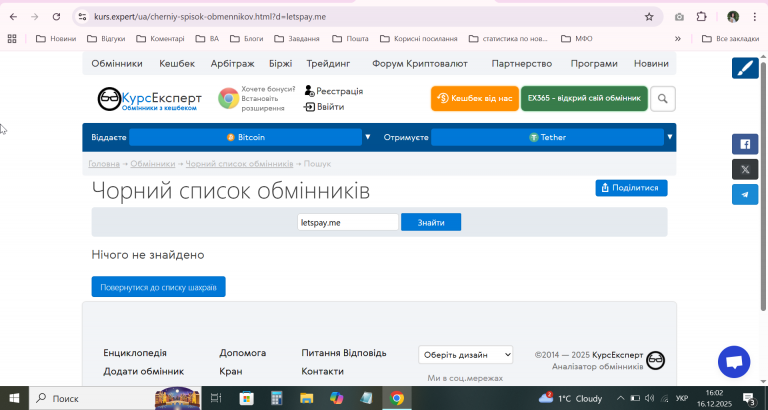Click the blue pen icon at top right
Image resolution: width=768 pixels, height=410 pixels.
[745, 68]
